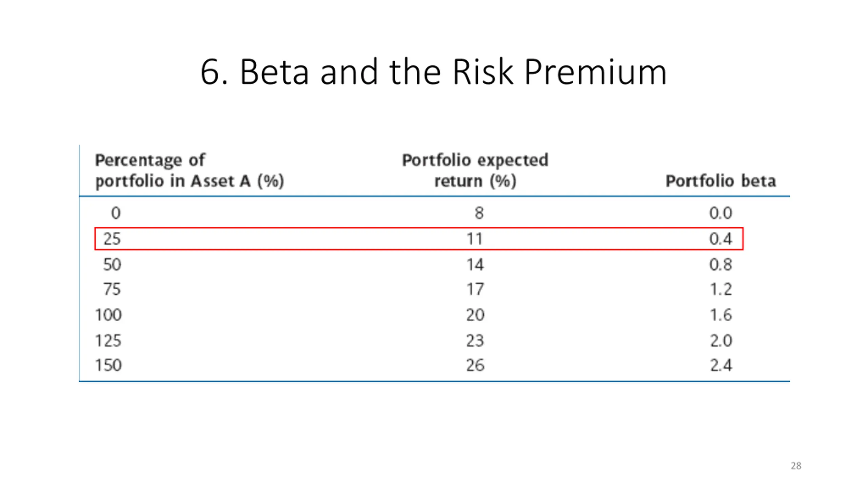Click the highlighted beta value 0.4
The image size is (868, 488).
[721, 239]
